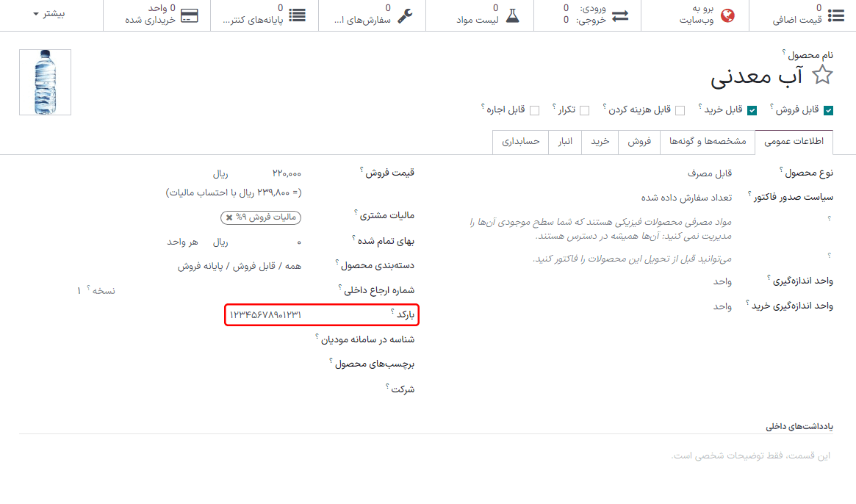The image size is (856, 504).
Task: Remove the مالیات فروش ۹٪ tag
Action: [x=229, y=217]
